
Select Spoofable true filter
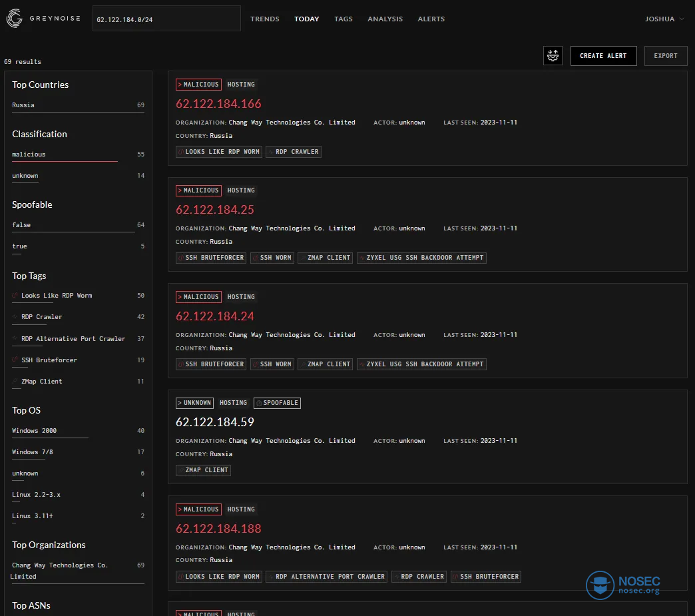coord(78,246)
